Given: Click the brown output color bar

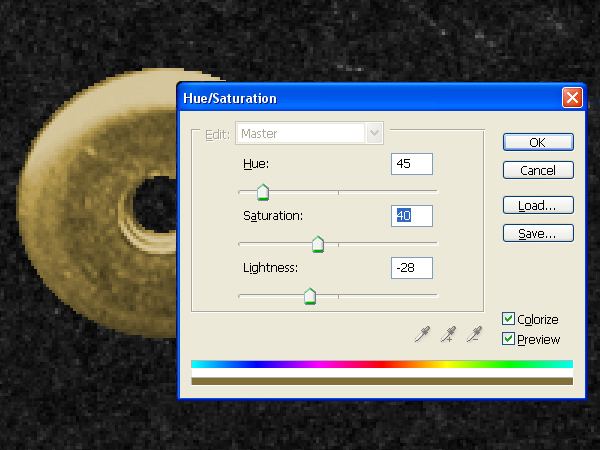Looking at the screenshot, I should coord(382,381).
